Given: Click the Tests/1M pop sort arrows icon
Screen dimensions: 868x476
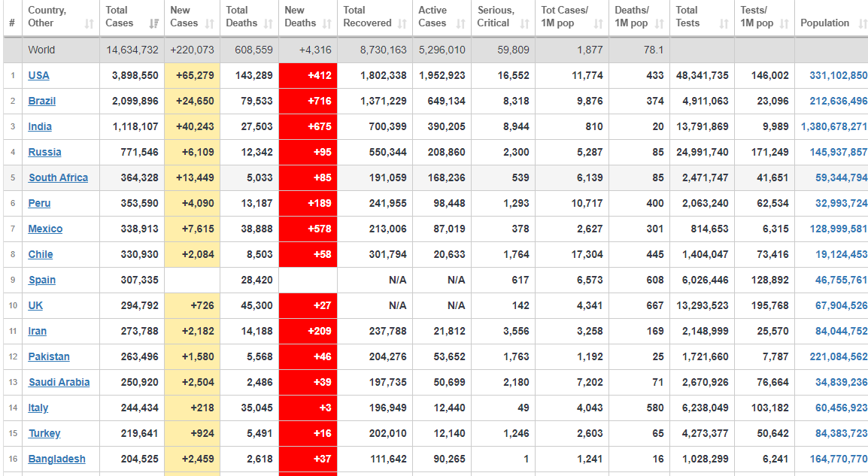Looking at the screenshot, I should [785, 24].
